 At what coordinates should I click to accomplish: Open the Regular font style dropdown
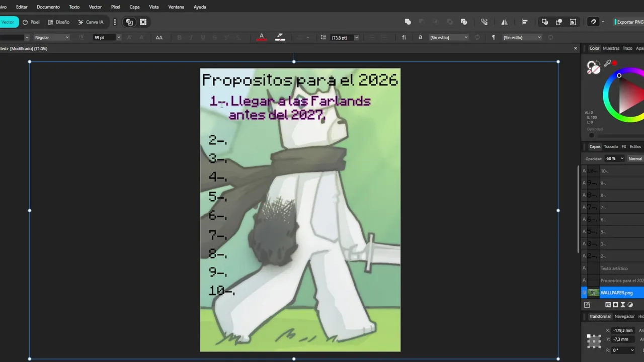(x=52, y=38)
